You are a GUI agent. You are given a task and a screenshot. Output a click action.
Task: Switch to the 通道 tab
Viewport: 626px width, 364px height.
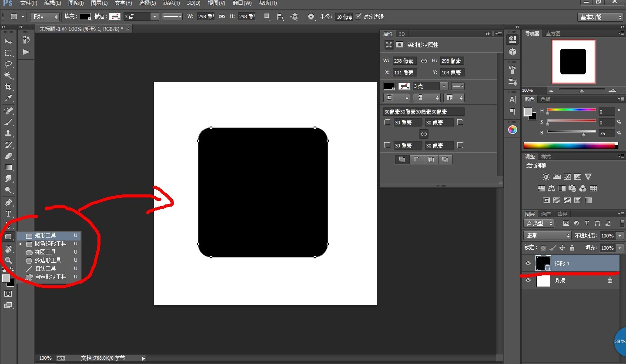[x=546, y=214]
